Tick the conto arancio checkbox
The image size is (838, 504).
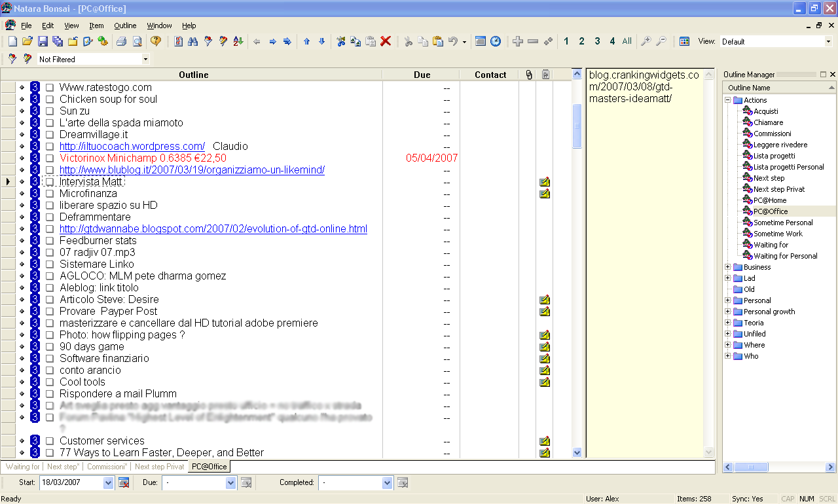tap(50, 370)
